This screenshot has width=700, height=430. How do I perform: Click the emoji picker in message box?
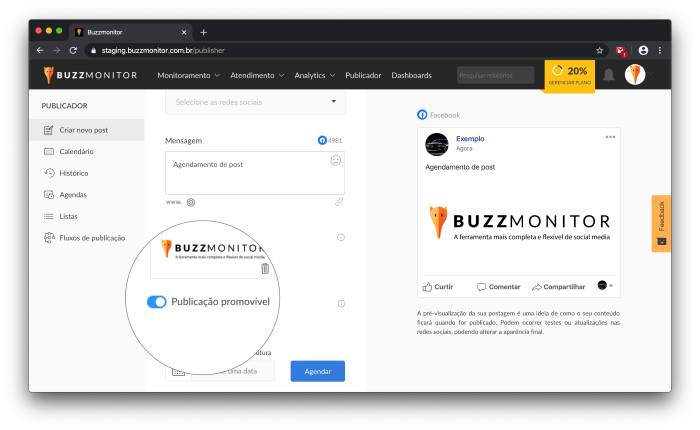336,160
